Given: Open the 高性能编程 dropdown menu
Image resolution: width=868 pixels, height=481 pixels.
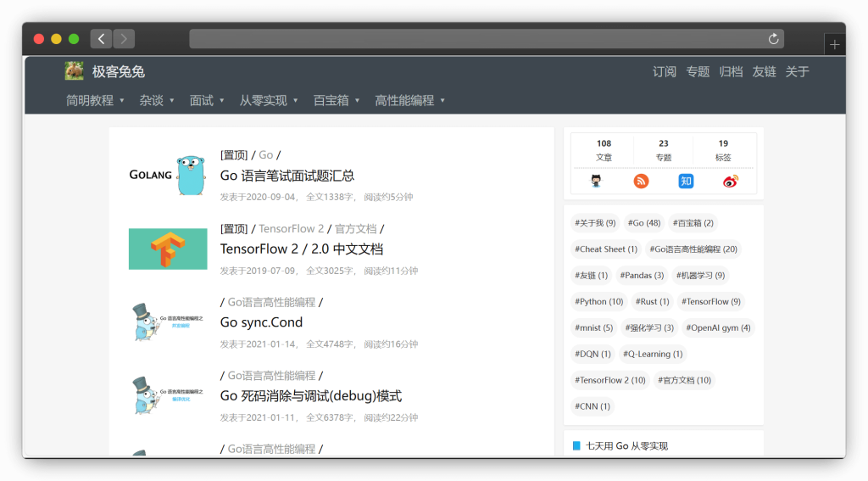Looking at the screenshot, I should [410, 100].
